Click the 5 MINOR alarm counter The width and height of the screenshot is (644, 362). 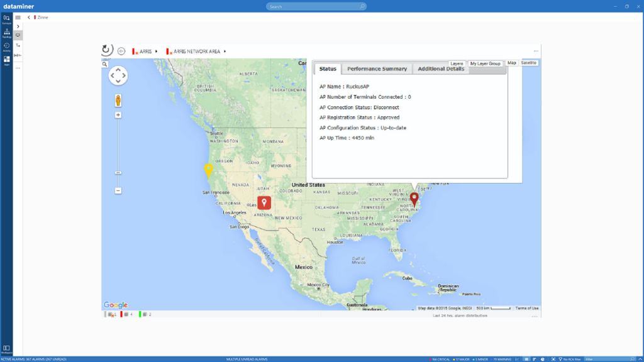(x=480, y=359)
